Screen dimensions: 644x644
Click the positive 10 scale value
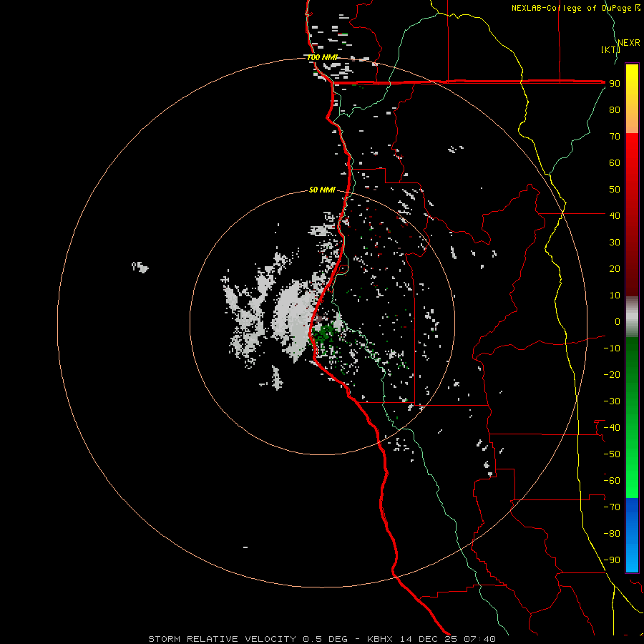pyautogui.click(x=615, y=296)
